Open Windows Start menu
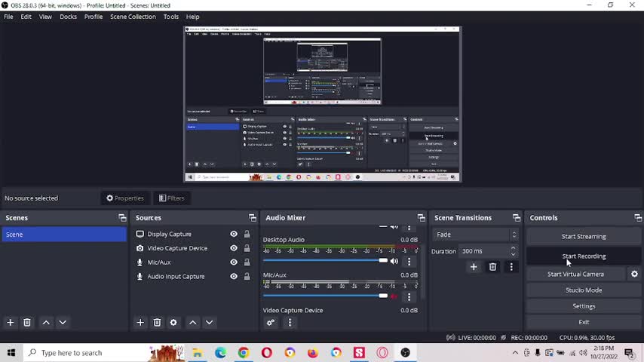This screenshot has height=362, width=644. click(x=11, y=352)
